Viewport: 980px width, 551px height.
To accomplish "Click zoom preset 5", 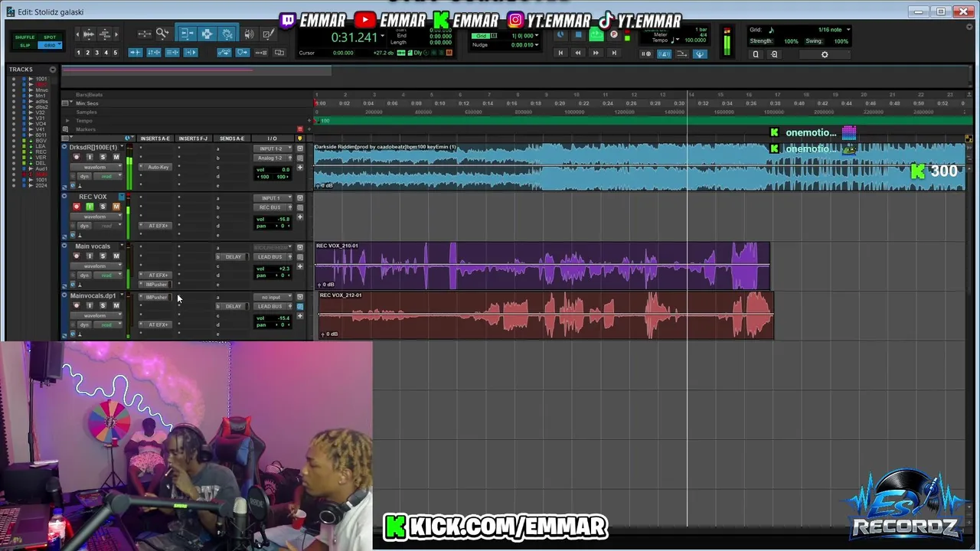I will 115,53.
